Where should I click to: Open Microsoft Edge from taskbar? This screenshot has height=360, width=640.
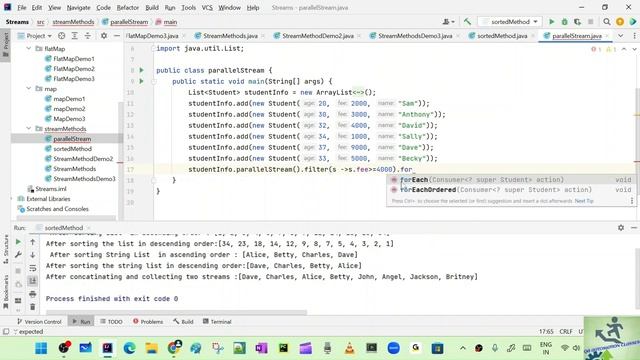tap(129, 348)
